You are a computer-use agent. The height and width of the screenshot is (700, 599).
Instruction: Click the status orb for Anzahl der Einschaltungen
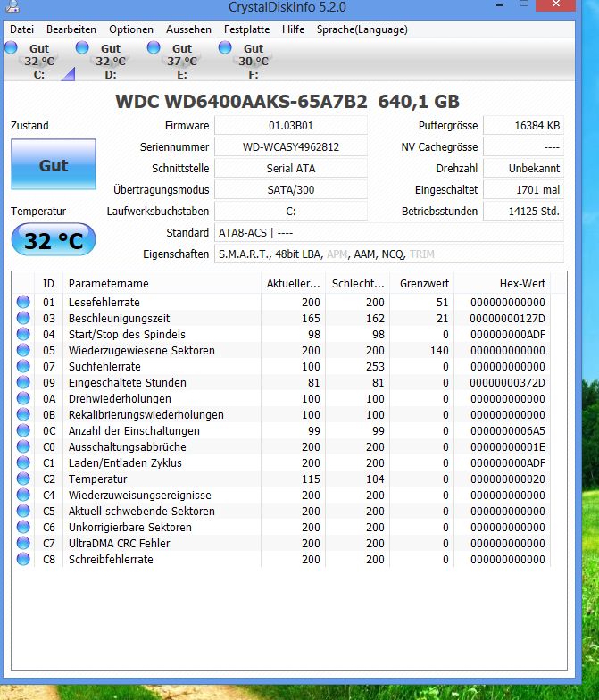pyautogui.click(x=23, y=430)
